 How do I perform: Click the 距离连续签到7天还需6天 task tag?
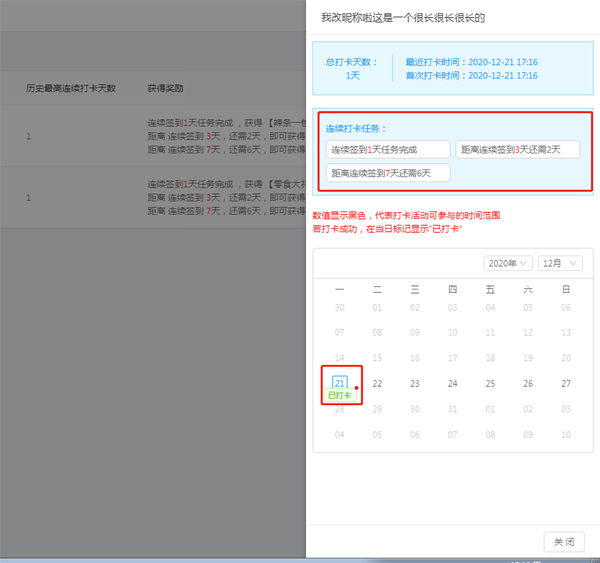click(x=387, y=173)
